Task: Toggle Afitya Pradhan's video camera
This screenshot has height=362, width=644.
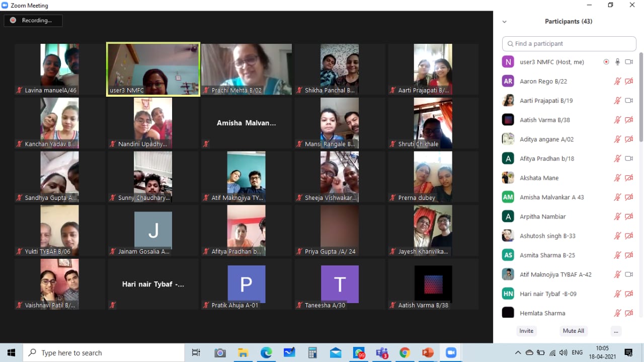Action: [x=628, y=159]
